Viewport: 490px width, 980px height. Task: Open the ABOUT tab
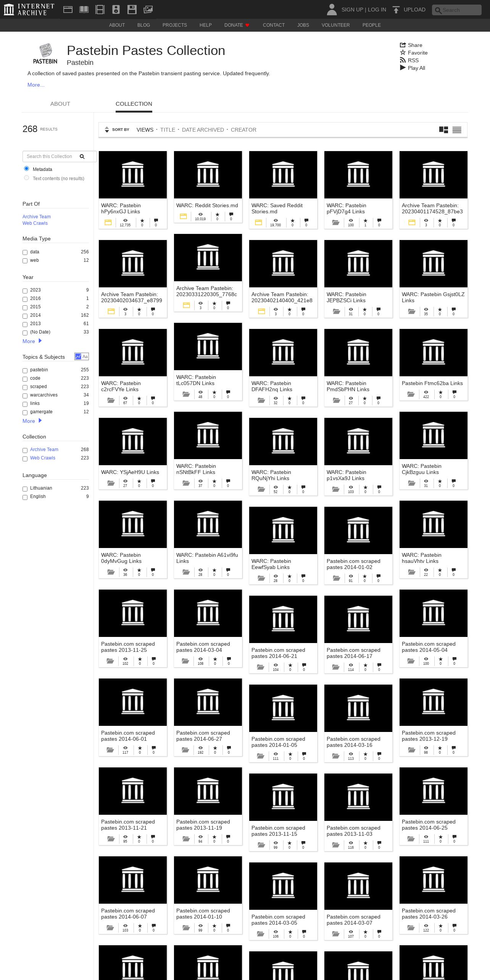click(60, 104)
